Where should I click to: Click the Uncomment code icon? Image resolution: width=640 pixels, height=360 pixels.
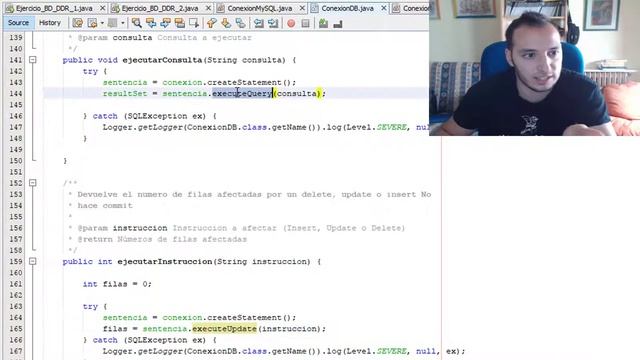point(338,24)
